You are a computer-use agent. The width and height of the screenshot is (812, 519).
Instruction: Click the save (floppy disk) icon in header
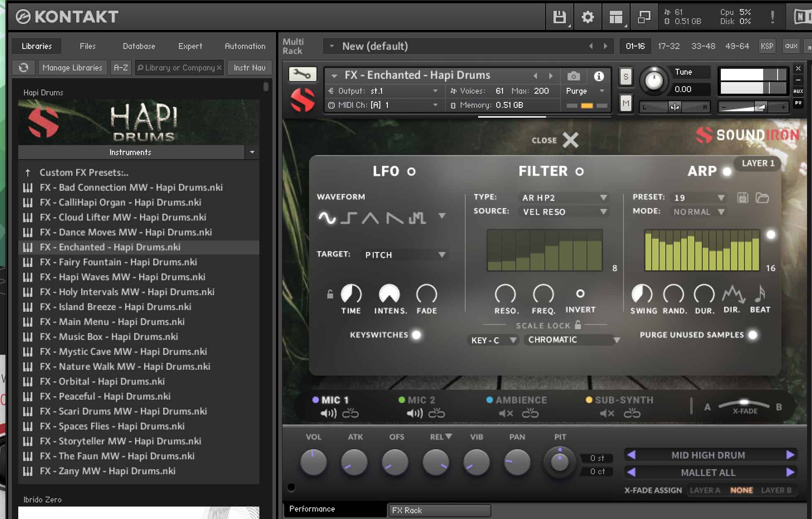click(559, 17)
